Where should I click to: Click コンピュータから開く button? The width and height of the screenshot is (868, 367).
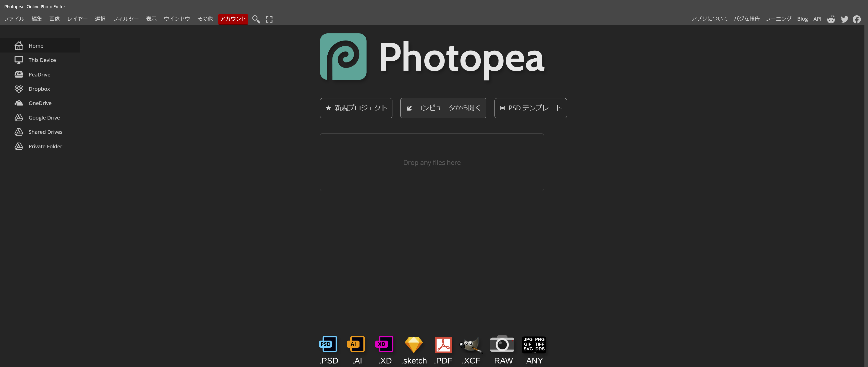click(x=443, y=108)
